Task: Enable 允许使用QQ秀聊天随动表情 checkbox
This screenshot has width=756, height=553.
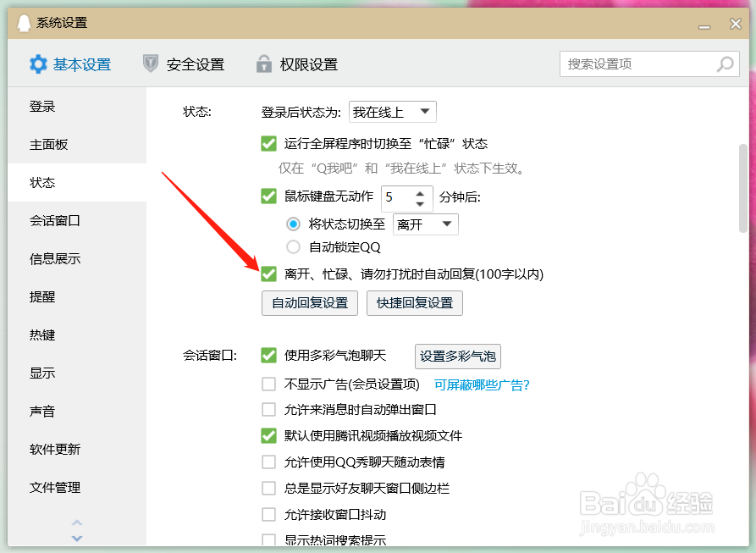Action: click(x=268, y=462)
